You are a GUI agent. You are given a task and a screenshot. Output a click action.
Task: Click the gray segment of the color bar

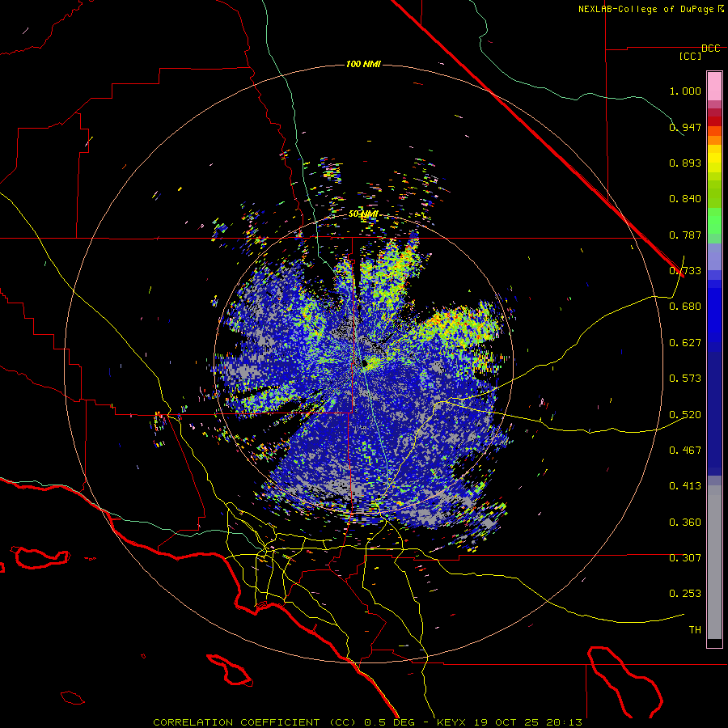714,562
